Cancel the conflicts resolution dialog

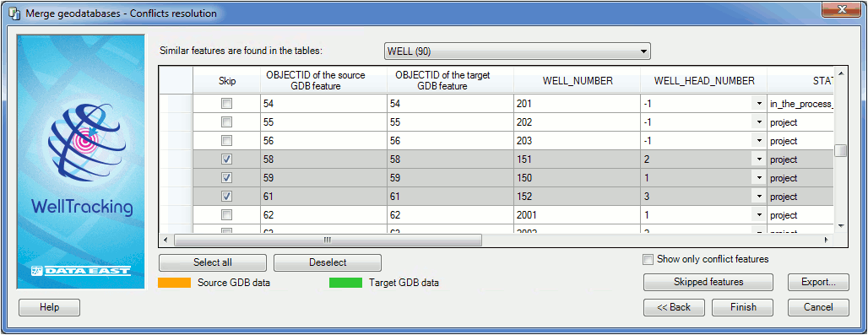(x=818, y=307)
